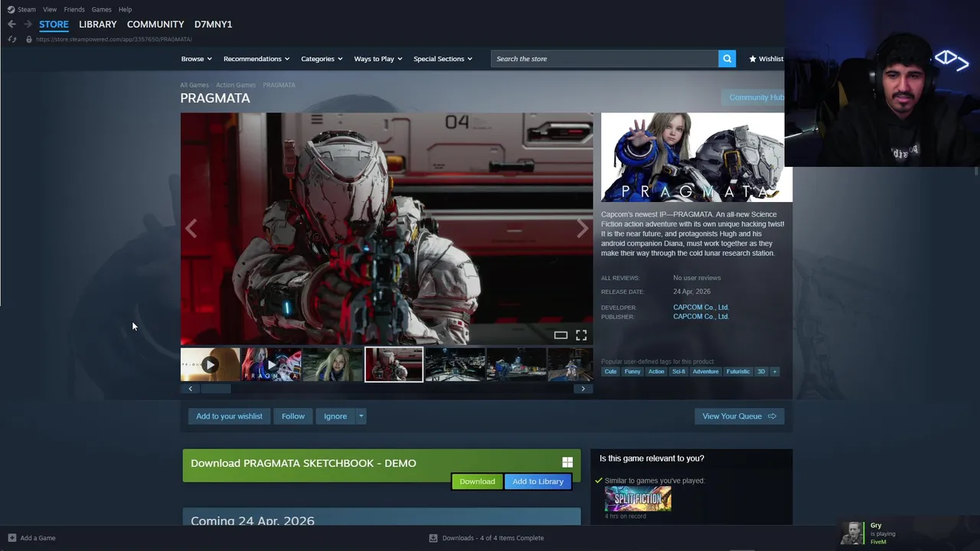This screenshot has height=551, width=980.
Task: Click the thumbnail strip scrollbar handle
Action: (215, 389)
